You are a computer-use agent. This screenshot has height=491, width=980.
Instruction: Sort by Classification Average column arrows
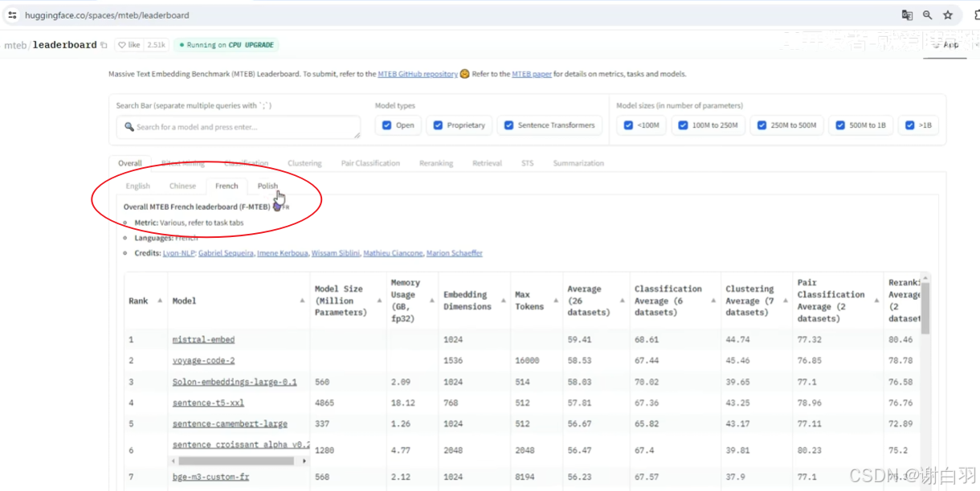(713, 301)
